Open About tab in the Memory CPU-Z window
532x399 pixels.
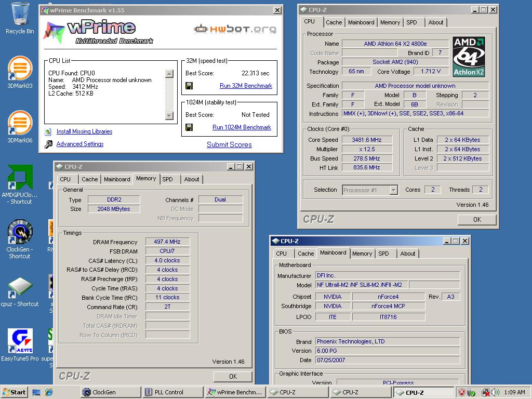point(192,179)
